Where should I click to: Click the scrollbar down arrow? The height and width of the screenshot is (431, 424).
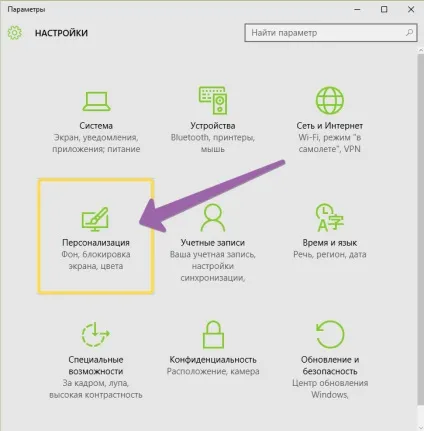pyautogui.click(x=421, y=427)
